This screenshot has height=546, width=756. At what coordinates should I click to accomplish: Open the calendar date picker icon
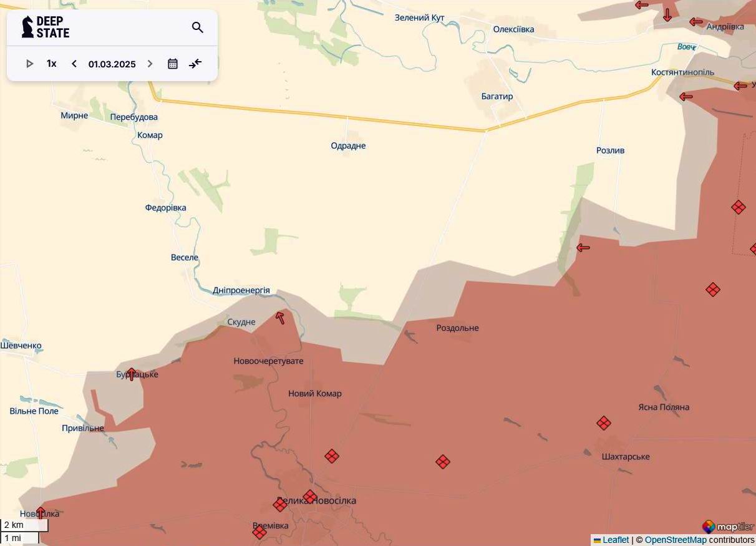click(x=173, y=63)
